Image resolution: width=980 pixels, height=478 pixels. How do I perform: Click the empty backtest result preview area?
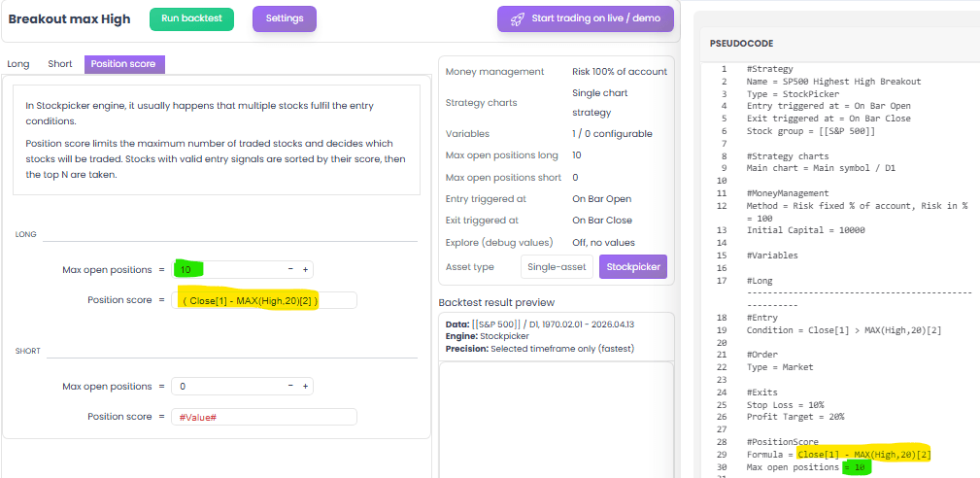557,420
